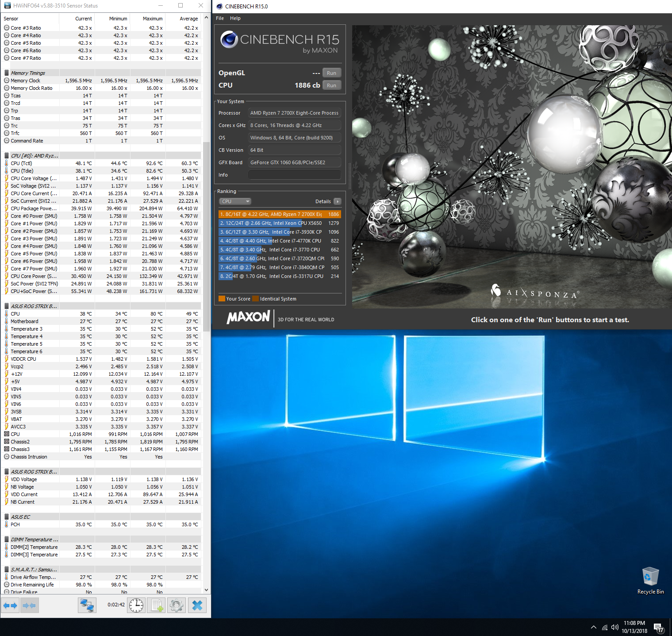Viewport: 672px width, 636px height.
Task: Select the CPU (Tctl) sensor row
Action: (101, 163)
